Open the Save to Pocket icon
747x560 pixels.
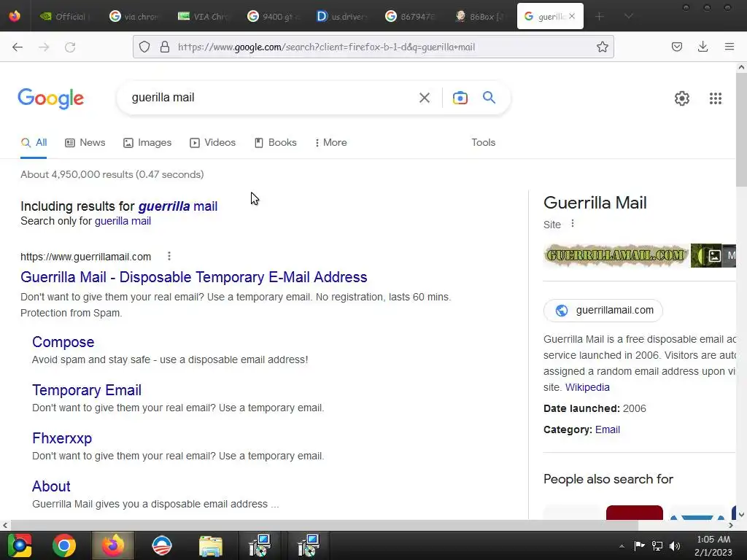click(676, 47)
